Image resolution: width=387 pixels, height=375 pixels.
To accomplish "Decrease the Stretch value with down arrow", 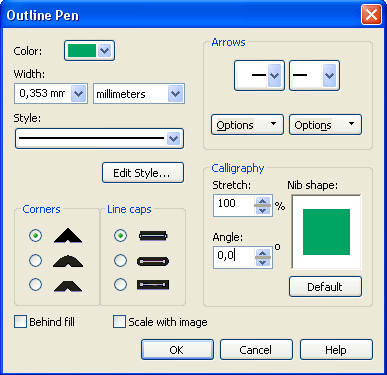I will click(x=263, y=210).
